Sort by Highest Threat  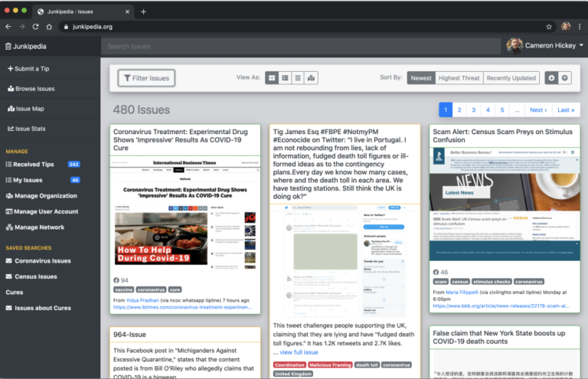click(459, 78)
